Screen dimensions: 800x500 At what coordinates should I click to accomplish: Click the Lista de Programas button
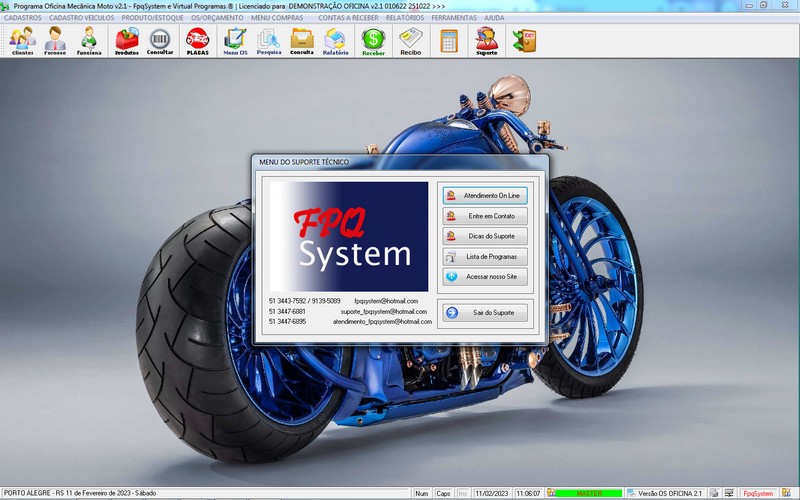485,257
